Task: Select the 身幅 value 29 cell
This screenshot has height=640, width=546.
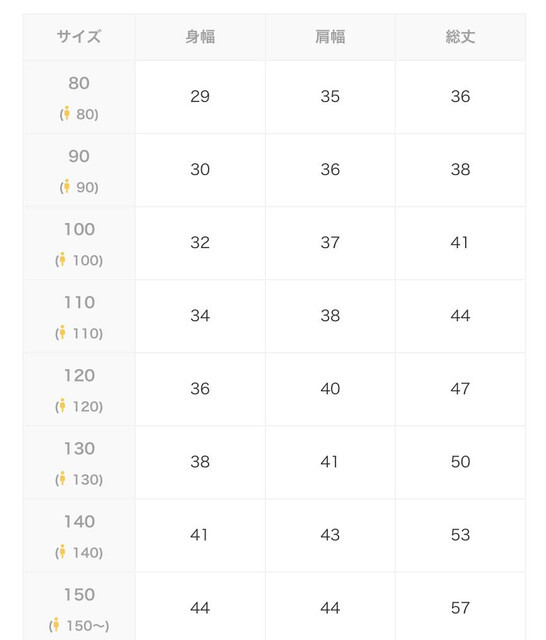Action: pos(200,97)
